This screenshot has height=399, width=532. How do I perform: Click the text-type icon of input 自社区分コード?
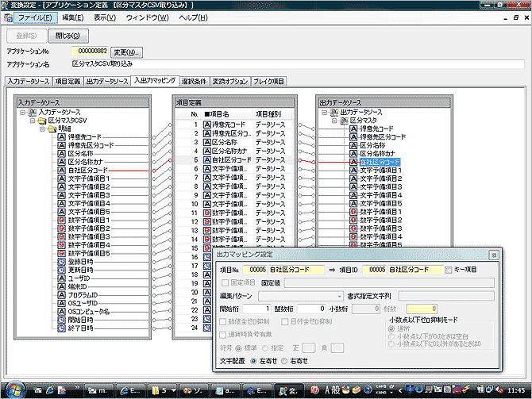(x=61, y=171)
